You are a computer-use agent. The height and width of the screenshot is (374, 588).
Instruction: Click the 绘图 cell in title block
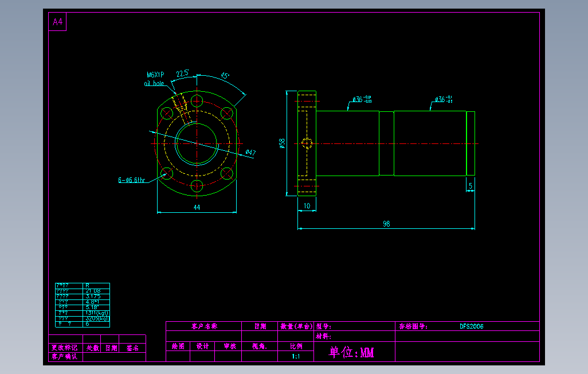click(x=178, y=346)
